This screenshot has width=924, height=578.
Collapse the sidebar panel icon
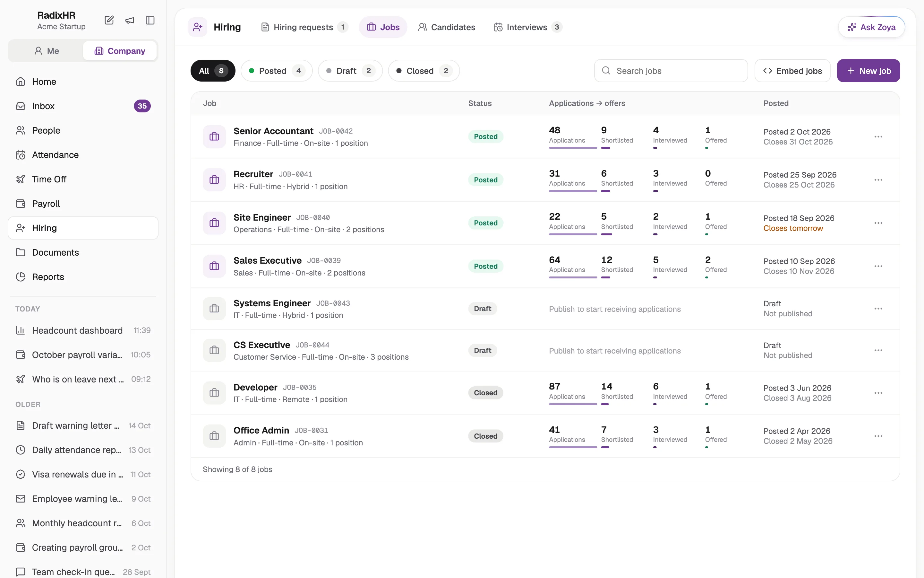point(150,20)
